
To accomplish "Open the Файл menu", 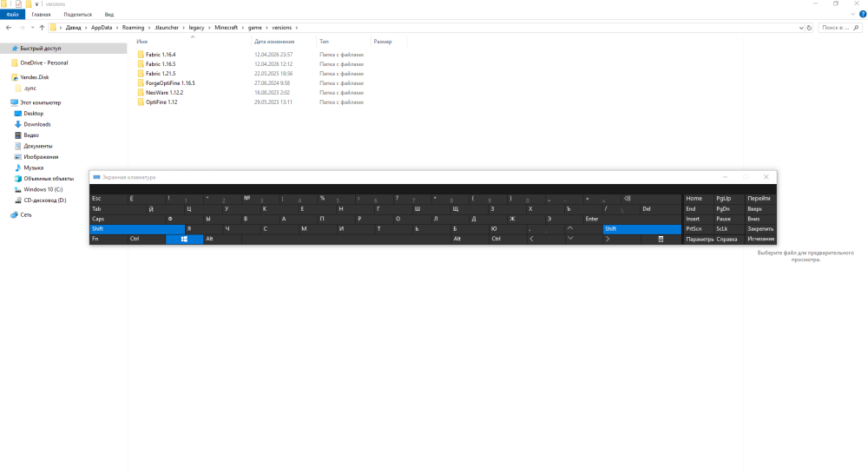I will pyautogui.click(x=12, y=15).
